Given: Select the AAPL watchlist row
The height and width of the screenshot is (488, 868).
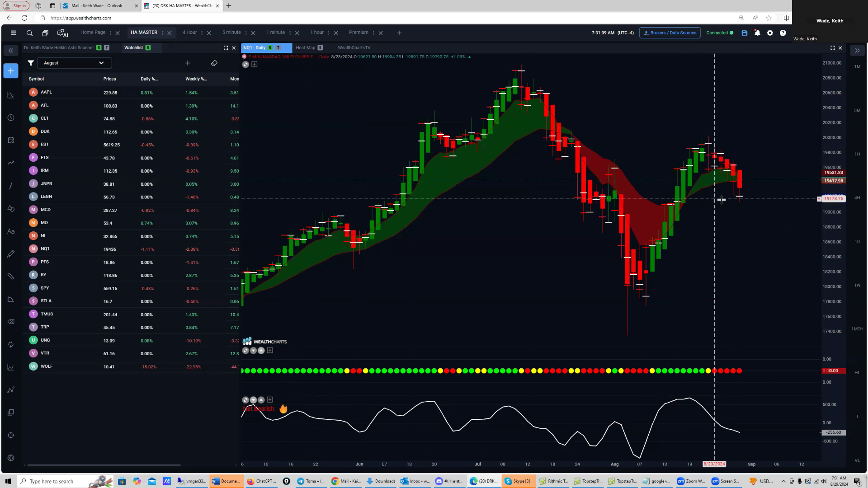Looking at the screenshot, I should (x=131, y=93).
